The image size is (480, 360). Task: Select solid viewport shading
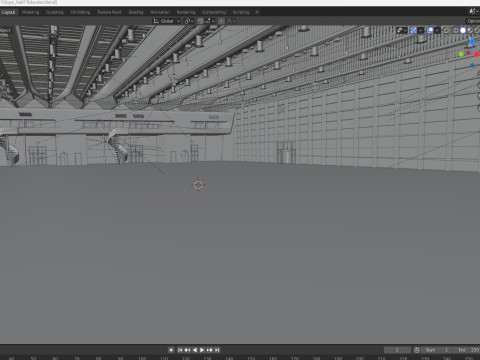[x=463, y=30]
